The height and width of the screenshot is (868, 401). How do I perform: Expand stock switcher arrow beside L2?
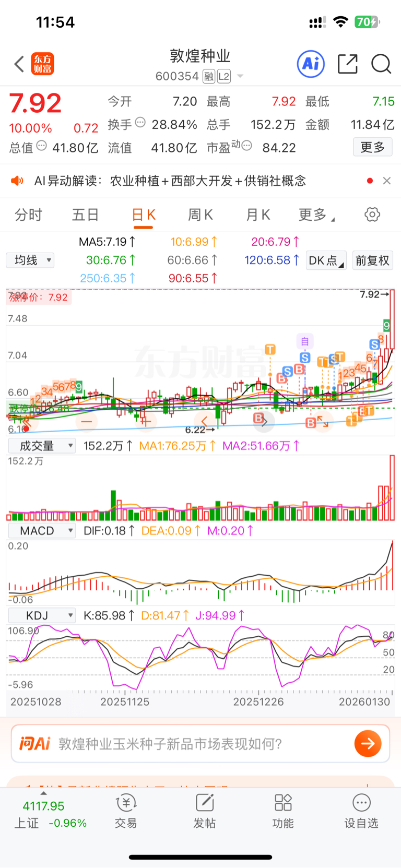(x=240, y=77)
